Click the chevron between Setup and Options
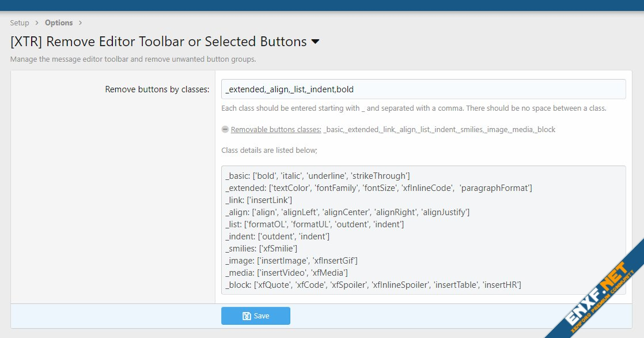Viewport: 644px width, 338px height. (37, 23)
